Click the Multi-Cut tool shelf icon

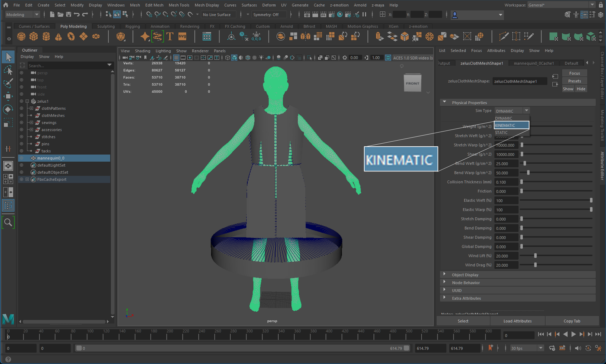coord(503,36)
